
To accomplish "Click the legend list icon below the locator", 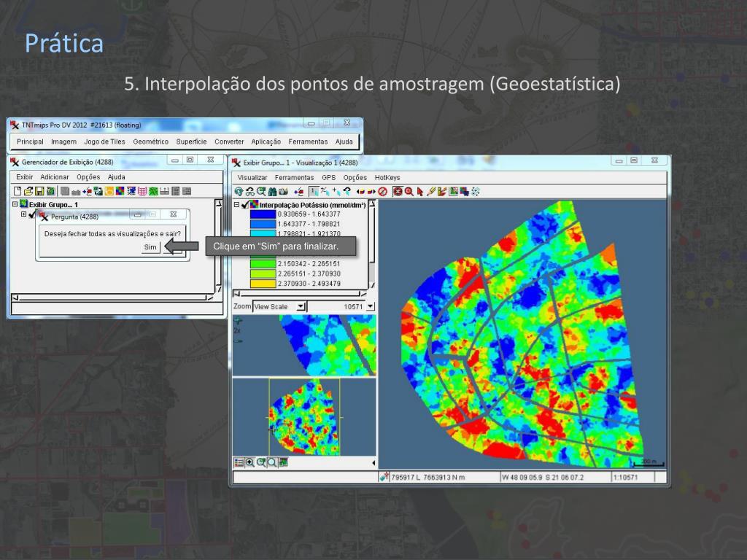I will tap(239, 462).
